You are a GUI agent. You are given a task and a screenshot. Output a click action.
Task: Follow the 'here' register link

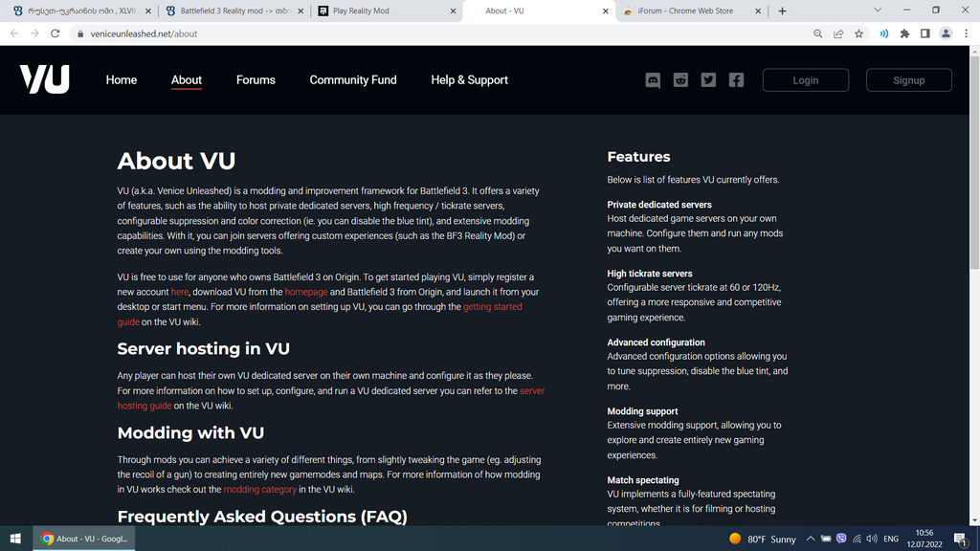(180, 292)
